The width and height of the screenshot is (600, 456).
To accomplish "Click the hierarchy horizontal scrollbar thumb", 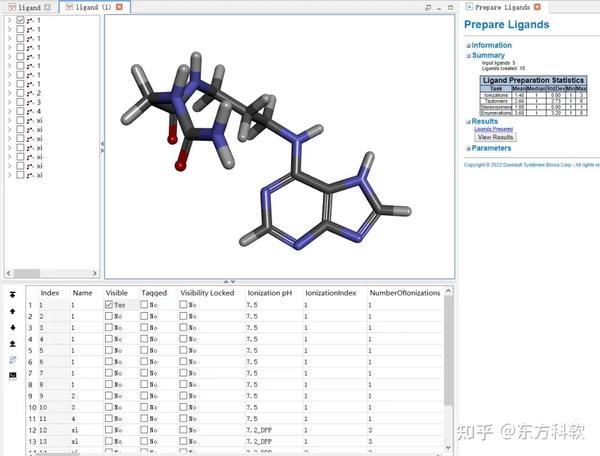I will click(27, 273).
